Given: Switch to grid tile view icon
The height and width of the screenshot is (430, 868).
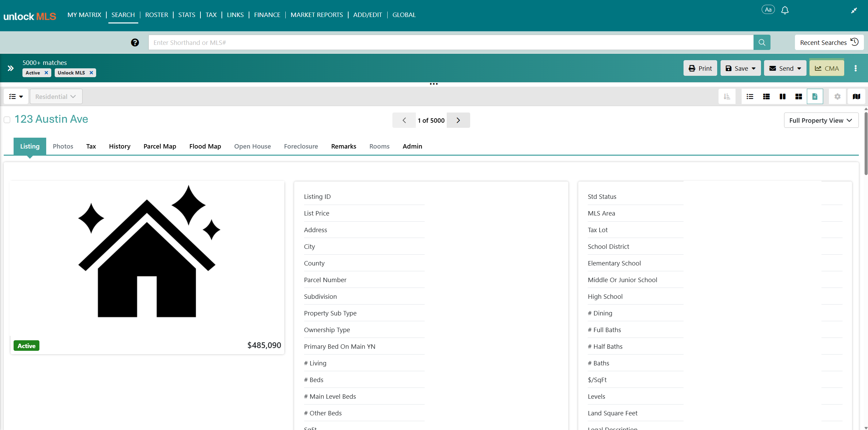Looking at the screenshot, I should tap(799, 97).
